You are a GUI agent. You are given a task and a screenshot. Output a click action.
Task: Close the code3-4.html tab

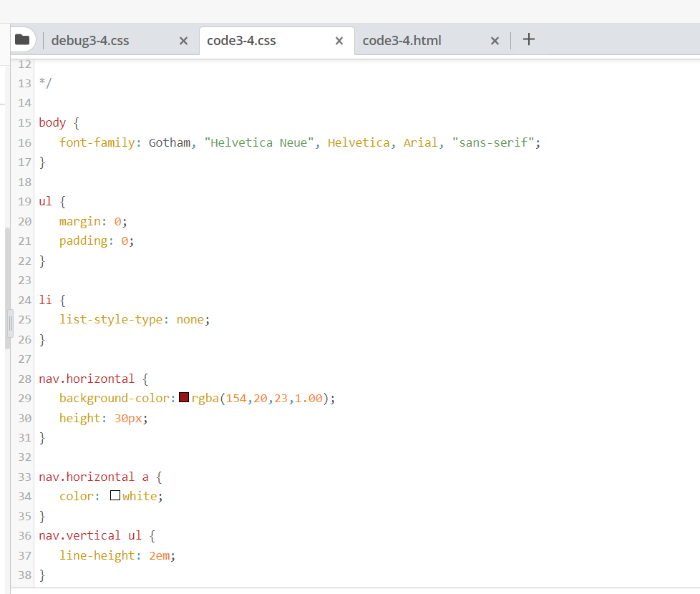495,41
